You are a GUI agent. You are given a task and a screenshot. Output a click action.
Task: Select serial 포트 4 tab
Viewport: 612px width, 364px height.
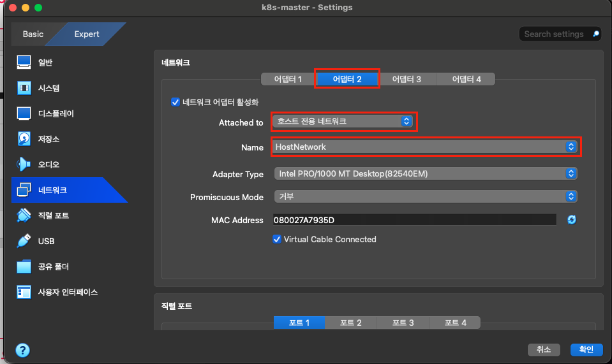coord(455,323)
